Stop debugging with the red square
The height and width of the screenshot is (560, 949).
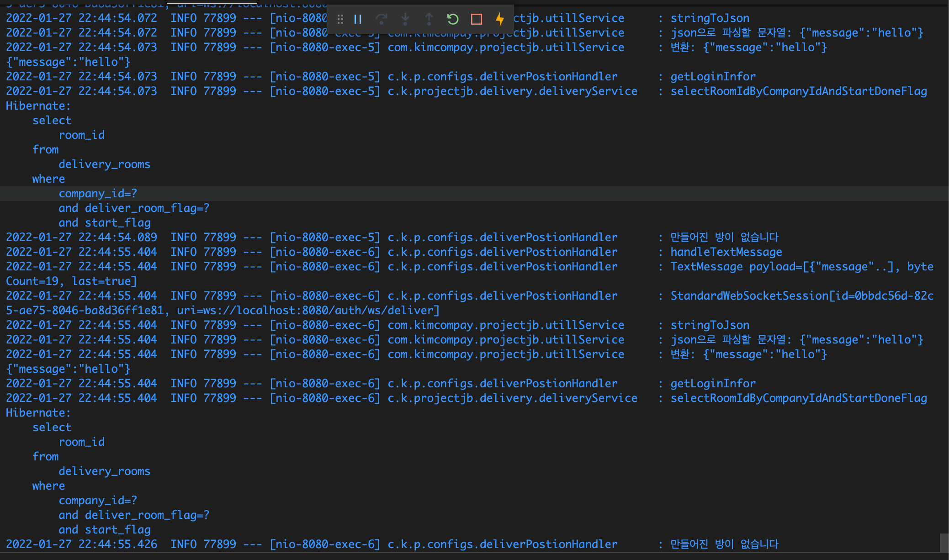click(x=477, y=19)
